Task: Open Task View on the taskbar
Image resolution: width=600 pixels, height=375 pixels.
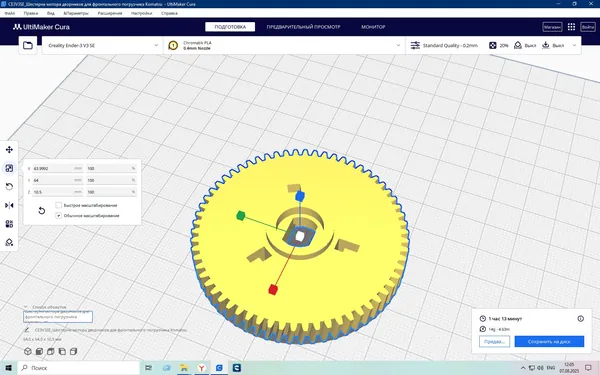Action: pos(148,368)
